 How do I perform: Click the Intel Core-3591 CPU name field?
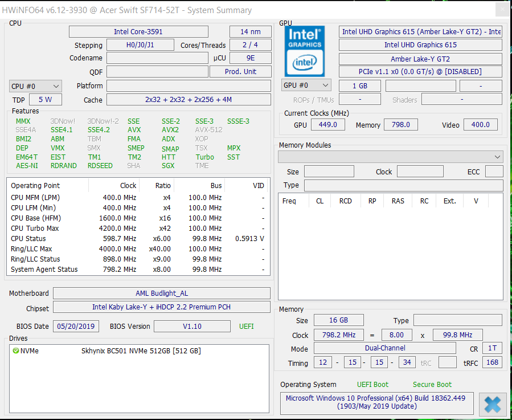pos(138,32)
